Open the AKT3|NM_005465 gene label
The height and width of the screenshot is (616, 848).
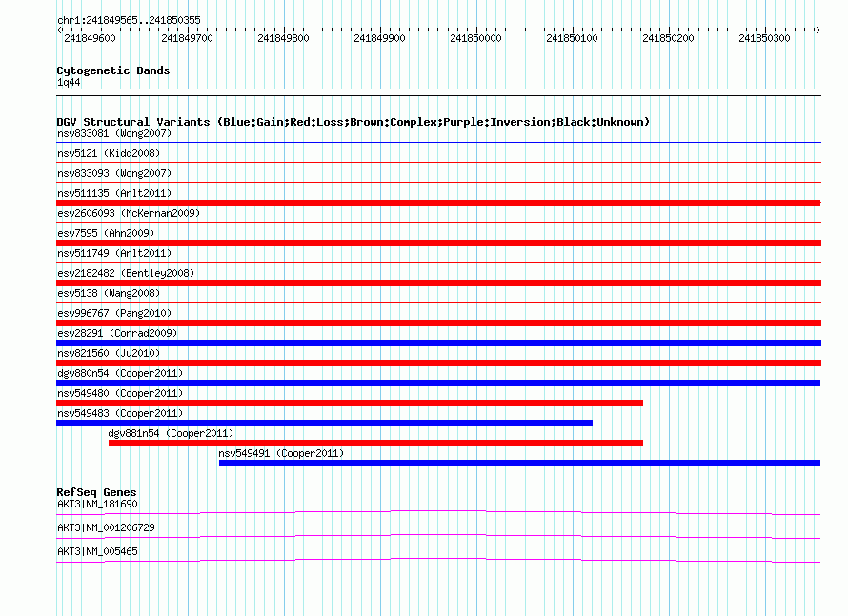[97, 551]
